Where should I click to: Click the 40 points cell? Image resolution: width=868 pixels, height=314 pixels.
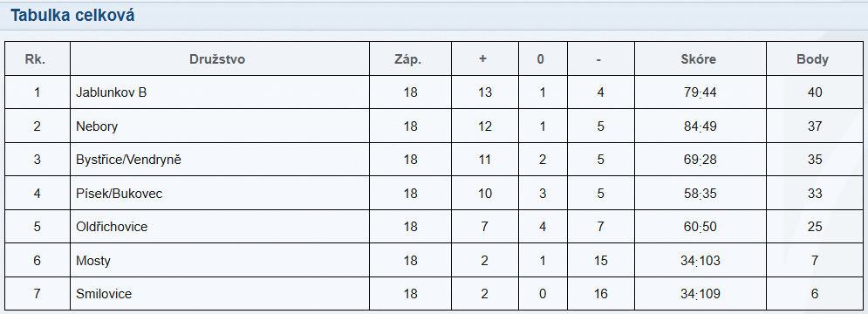coord(815,92)
